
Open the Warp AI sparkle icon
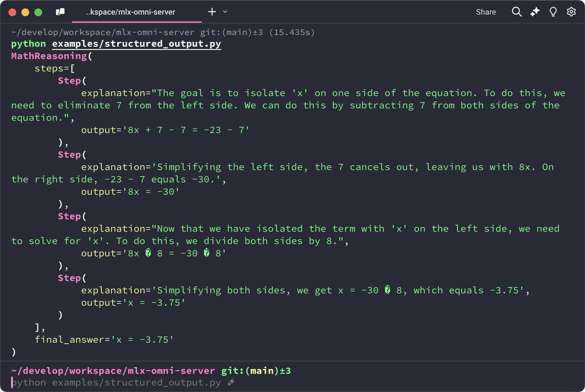tap(535, 12)
